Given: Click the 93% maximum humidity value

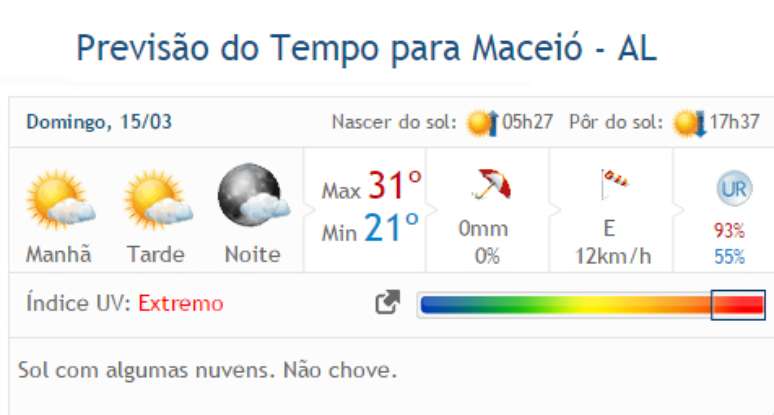Looking at the screenshot, I should 729,230.
